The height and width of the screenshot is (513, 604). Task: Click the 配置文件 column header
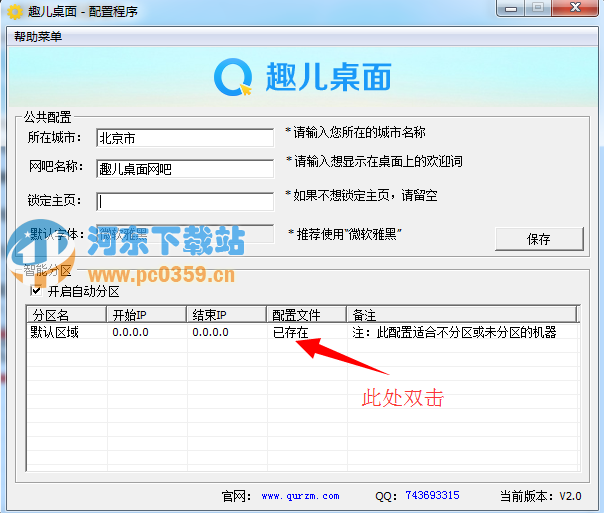coord(307,315)
